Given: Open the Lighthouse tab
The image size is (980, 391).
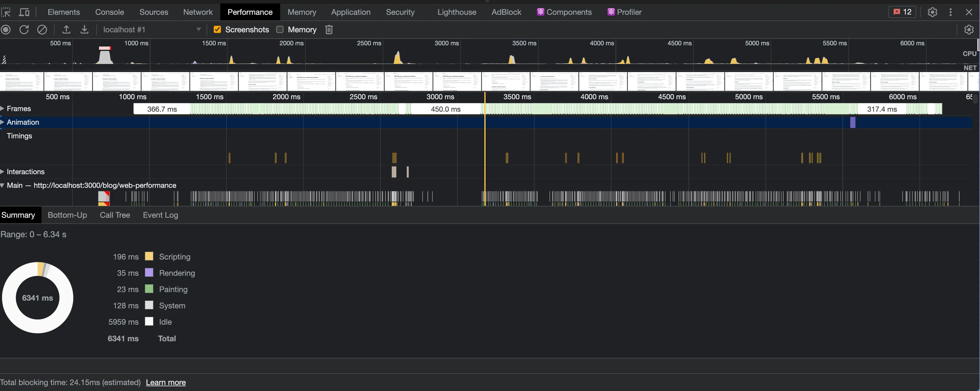Looking at the screenshot, I should pyautogui.click(x=457, y=12).
